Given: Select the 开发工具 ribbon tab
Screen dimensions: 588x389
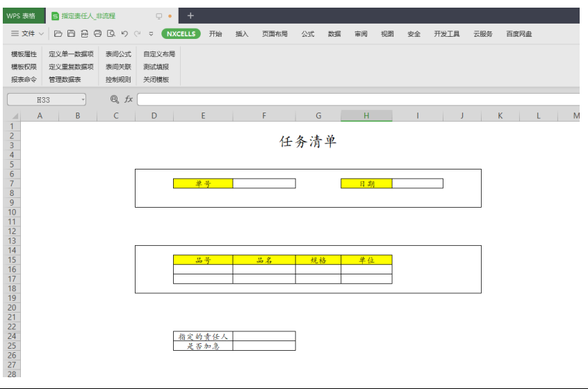Looking at the screenshot, I should coord(447,33).
